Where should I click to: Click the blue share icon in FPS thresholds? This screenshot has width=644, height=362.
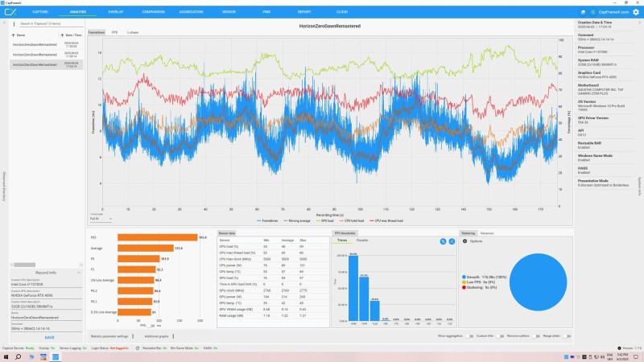(452, 241)
